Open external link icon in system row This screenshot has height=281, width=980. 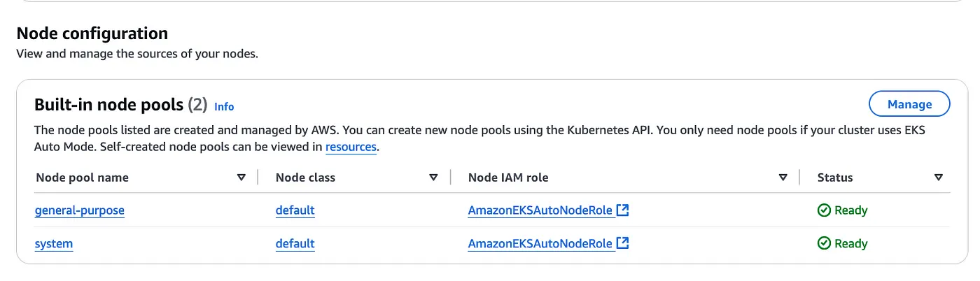[x=623, y=243]
